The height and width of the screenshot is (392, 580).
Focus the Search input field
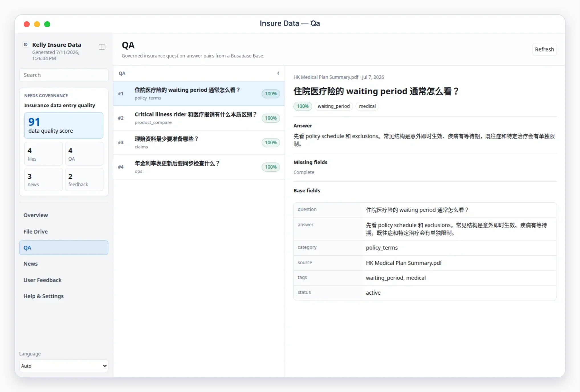[x=64, y=75]
